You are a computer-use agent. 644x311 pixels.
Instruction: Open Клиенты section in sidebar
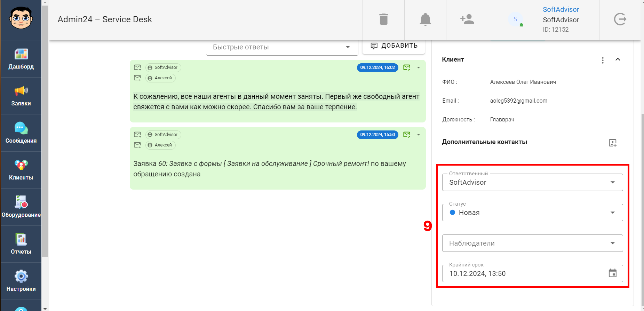point(21,170)
